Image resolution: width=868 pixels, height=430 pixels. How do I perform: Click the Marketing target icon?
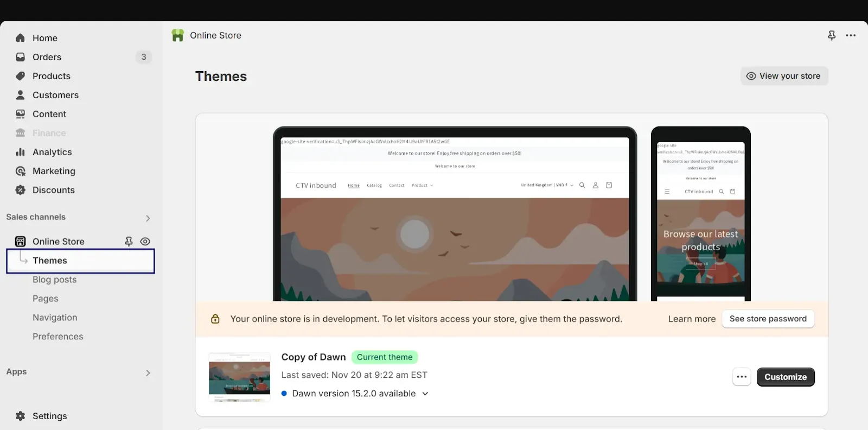click(21, 171)
